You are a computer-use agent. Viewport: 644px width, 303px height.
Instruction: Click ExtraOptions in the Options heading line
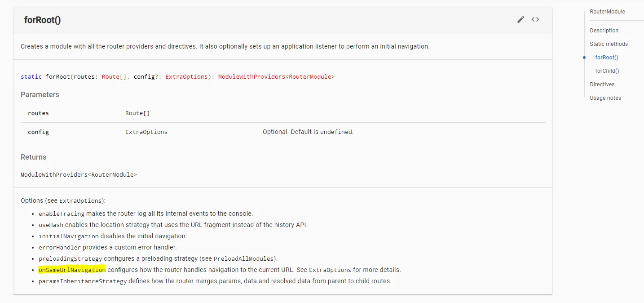pyautogui.click(x=81, y=201)
